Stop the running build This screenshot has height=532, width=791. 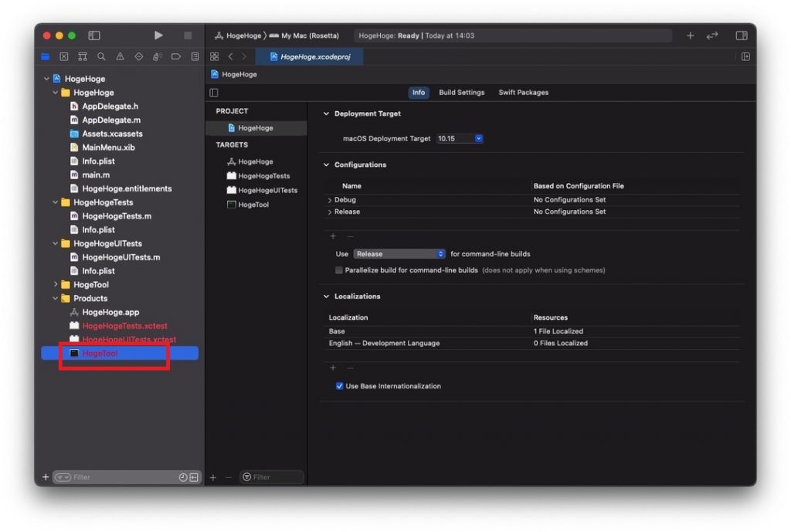pyautogui.click(x=188, y=36)
